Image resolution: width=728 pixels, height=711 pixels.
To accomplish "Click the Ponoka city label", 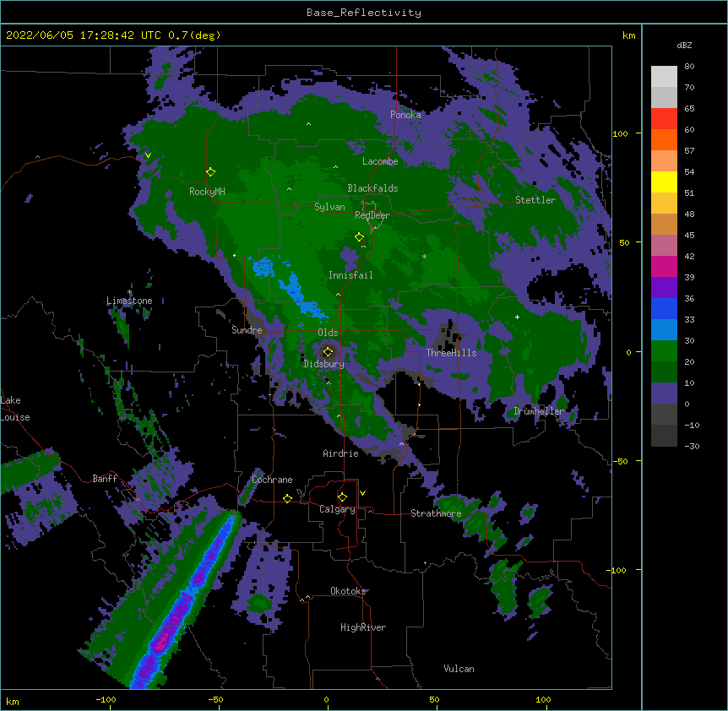I will [405, 115].
